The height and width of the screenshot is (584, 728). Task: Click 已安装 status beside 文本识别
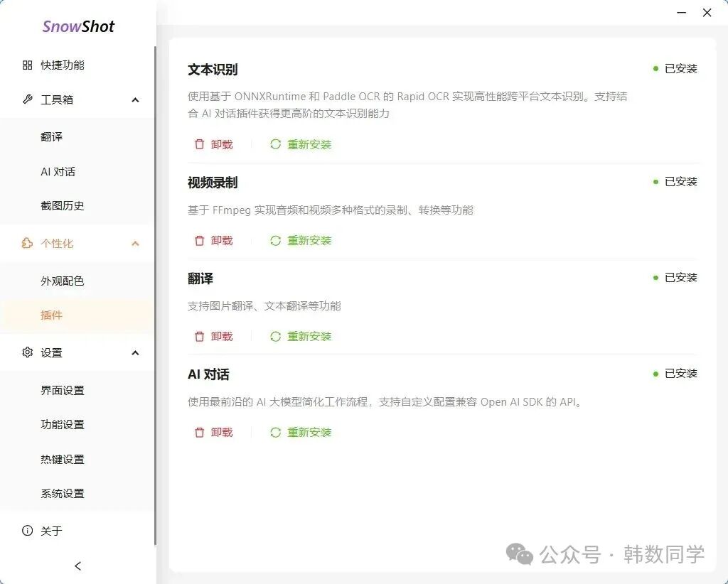pos(675,69)
